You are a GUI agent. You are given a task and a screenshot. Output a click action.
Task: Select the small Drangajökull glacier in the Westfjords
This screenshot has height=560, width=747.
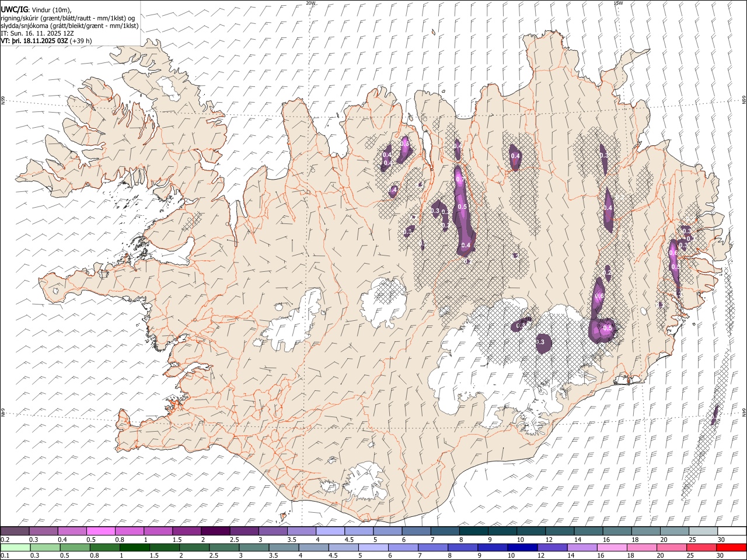(170, 87)
